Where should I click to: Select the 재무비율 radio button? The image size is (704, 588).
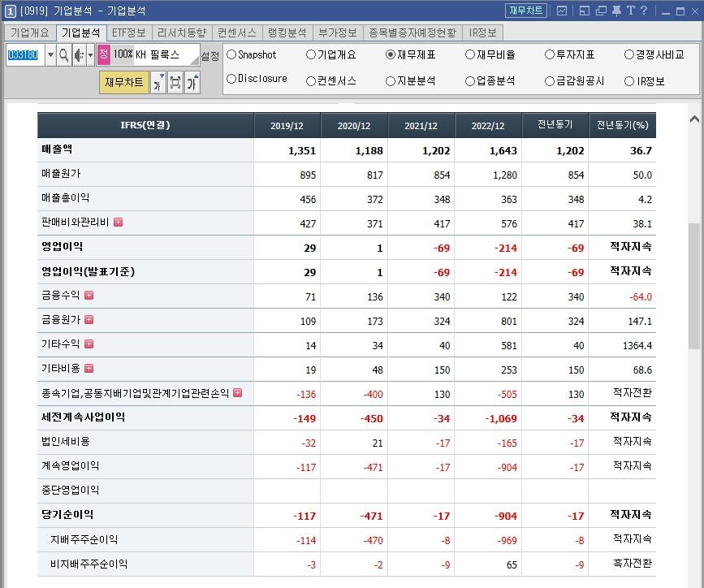pyautogui.click(x=470, y=54)
